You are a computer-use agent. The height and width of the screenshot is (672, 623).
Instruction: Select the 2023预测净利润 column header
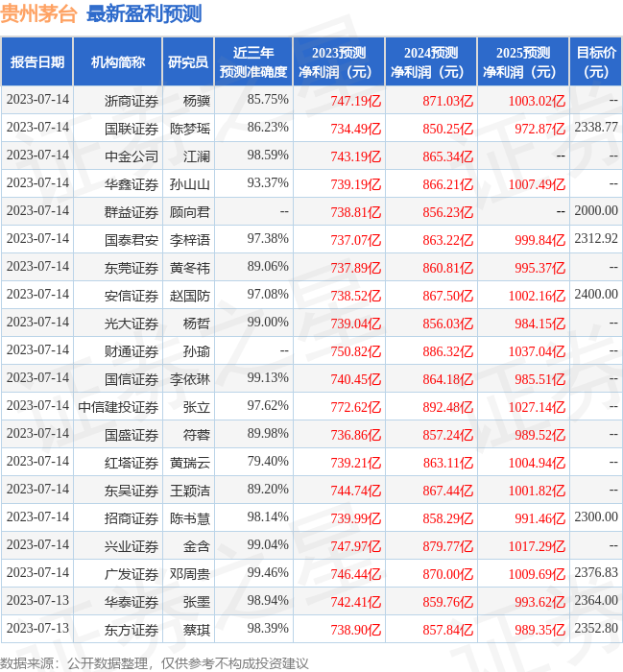tap(339, 61)
